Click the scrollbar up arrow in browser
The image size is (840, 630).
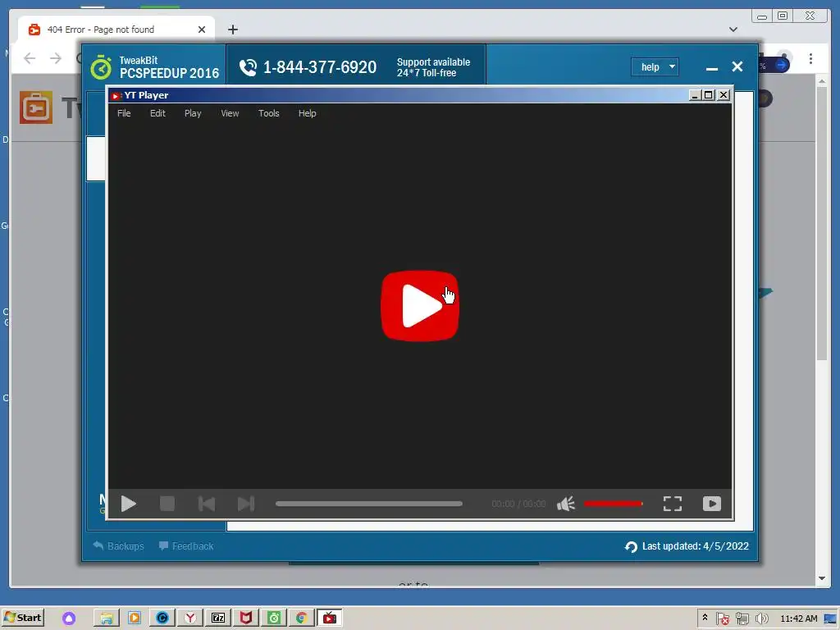[x=822, y=81]
